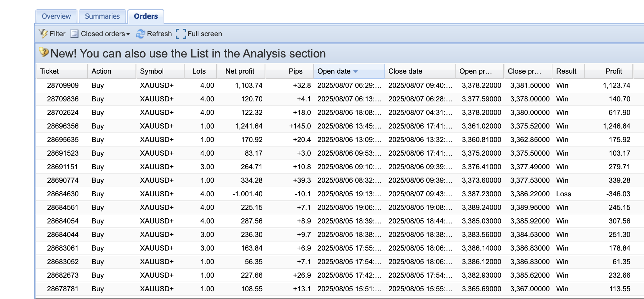
Task: Toggle the Open date sort arrow
Action: [x=356, y=71]
